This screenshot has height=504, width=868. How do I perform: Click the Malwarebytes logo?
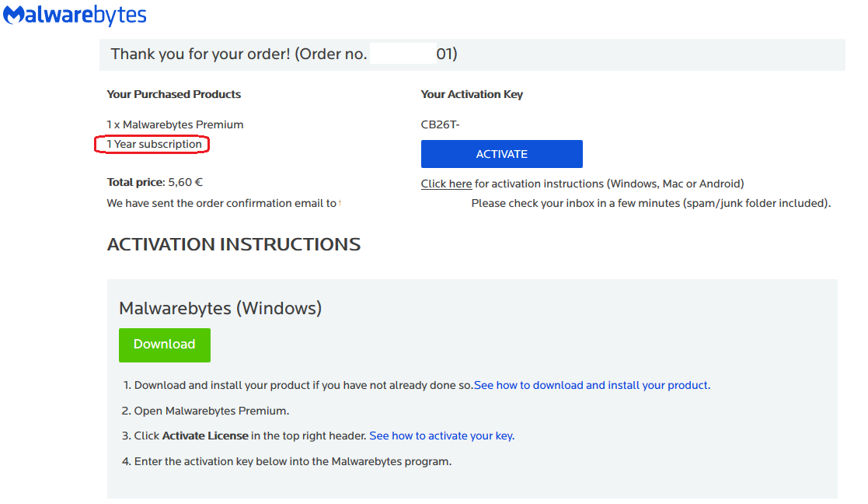pyautogui.click(x=75, y=16)
